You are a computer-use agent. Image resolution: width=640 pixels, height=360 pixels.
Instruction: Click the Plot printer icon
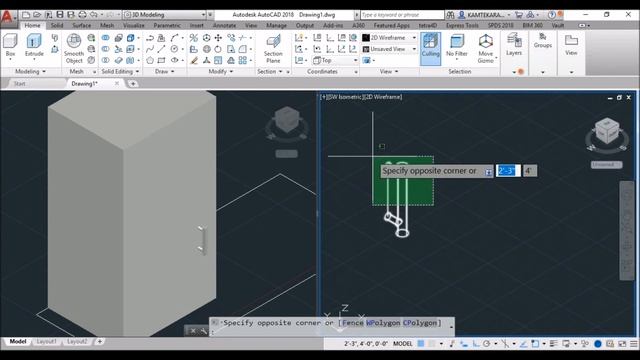pyautogui.click(x=82, y=14)
